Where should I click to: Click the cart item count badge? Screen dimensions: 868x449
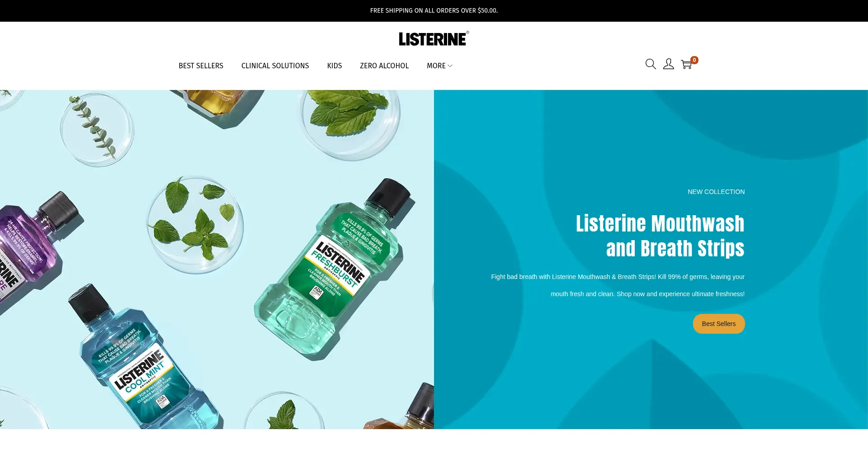[694, 60]
